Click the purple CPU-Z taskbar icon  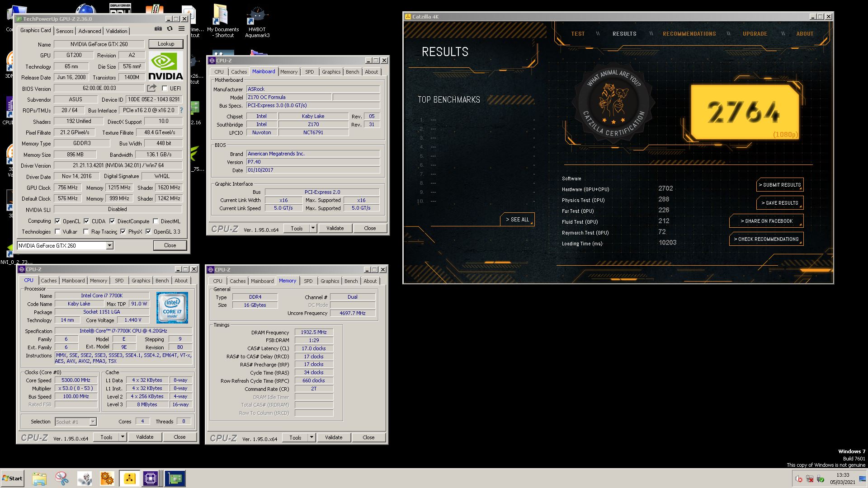pyautogui.click(x=151, y=479)
